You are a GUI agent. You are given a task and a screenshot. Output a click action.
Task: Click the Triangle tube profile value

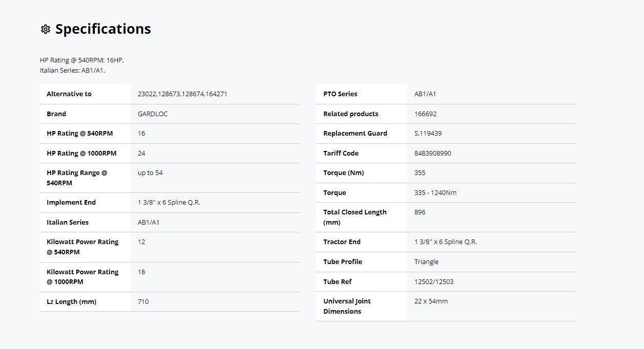pos(426,262)
